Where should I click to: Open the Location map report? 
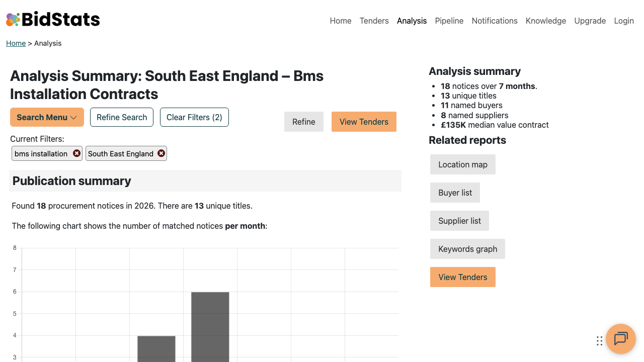(462, 164)
